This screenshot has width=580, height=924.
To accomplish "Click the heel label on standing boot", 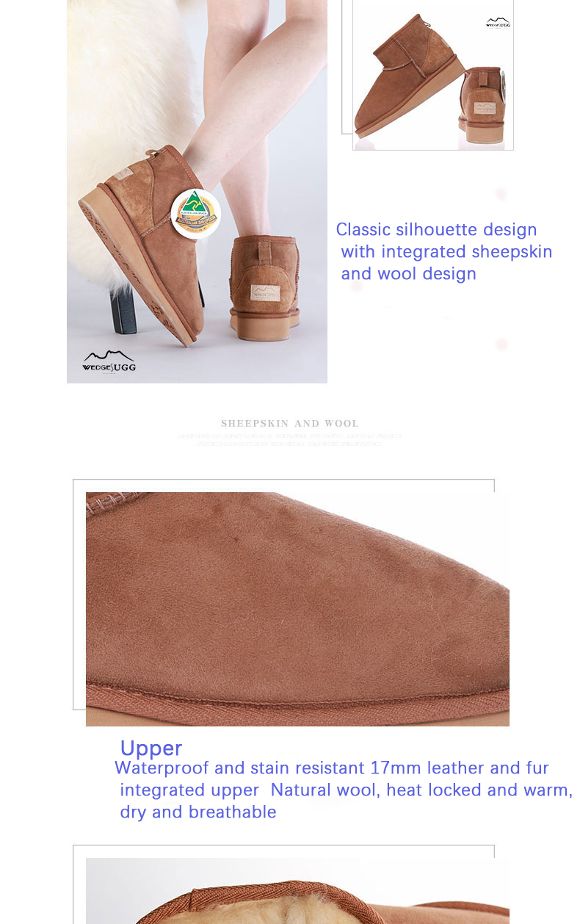I will coord(264,293).
